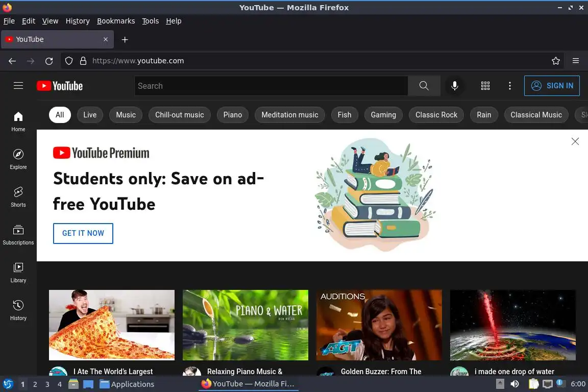This screenshot has height=392, width=588.
Task: Open the Bookmarks menu
Action: point(116,21)
